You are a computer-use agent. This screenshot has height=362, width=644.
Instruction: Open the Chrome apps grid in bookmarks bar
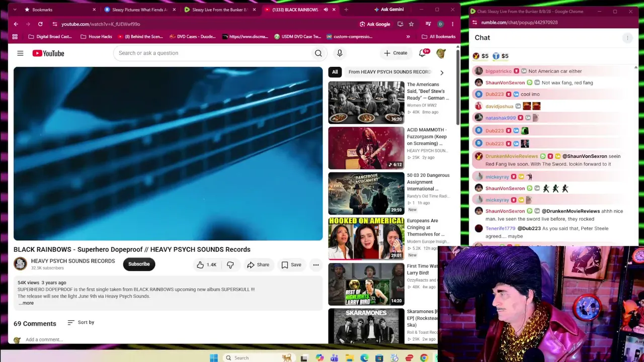pyautogui.click(x=15, y=36)
